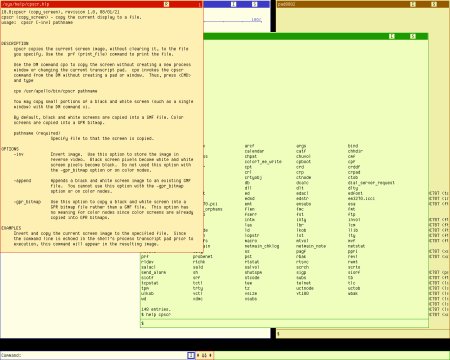The height and width of the screenshot is (360, 450).
Task: Click the '% help cpscr' command line
Action: click(156, 315)
